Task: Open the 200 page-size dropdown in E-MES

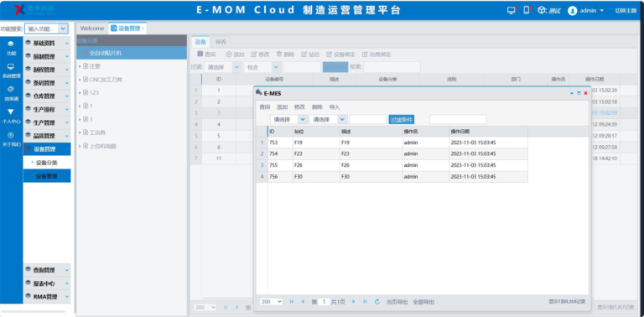Action: click(x=271, y=302)
